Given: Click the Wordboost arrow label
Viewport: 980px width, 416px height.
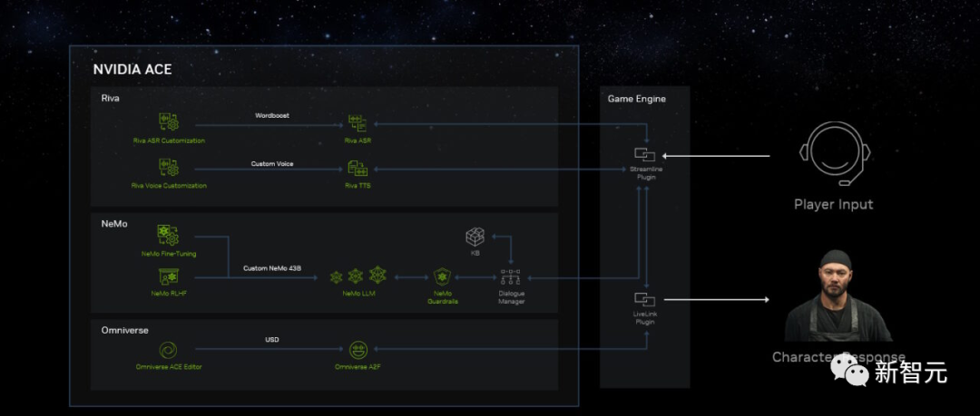Looking at the screenshot, I should [x=272, y=116].
